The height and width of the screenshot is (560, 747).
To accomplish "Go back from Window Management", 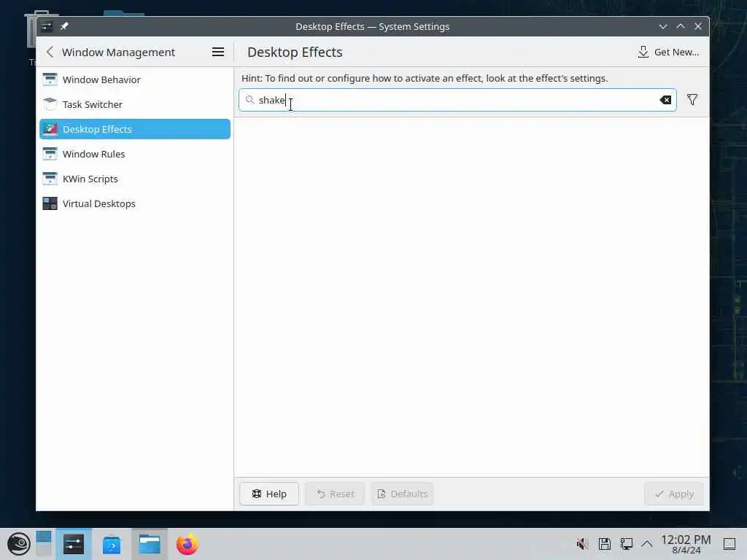I will [x=50, y=52].
